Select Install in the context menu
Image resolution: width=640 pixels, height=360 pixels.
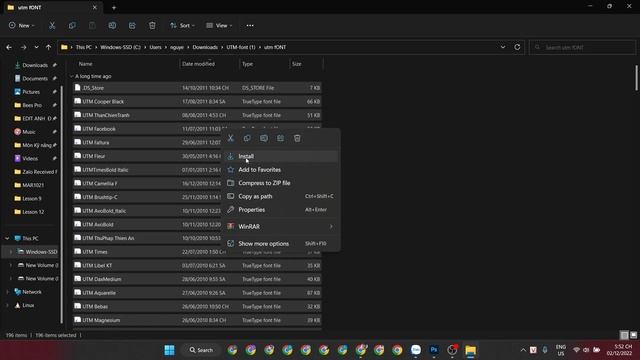point(281,156)
